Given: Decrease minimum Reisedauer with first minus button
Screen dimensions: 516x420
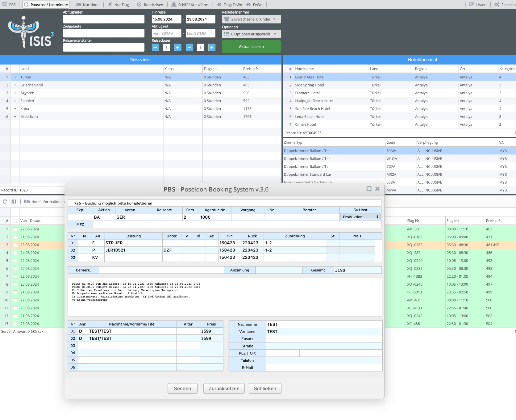Looking at the screenshot, I should click(x=156, y=48).
